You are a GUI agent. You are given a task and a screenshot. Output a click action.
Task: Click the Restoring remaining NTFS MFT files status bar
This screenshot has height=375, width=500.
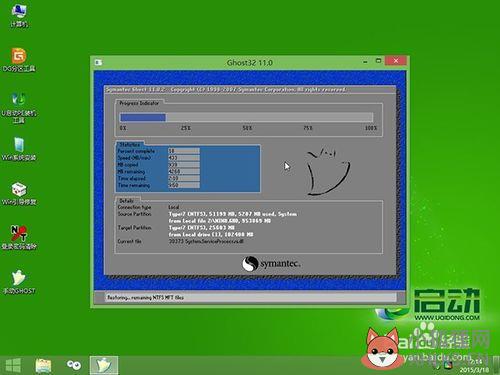[251, 297]
